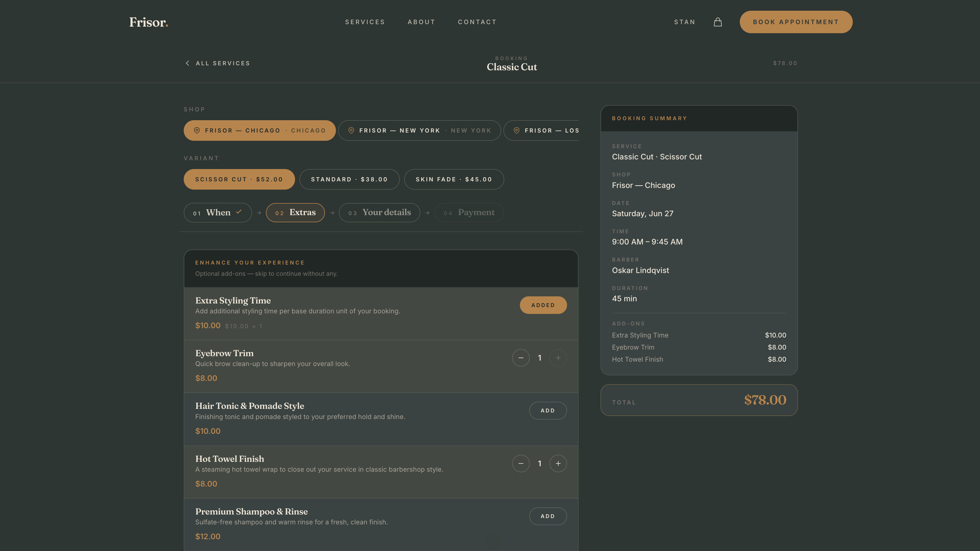980x551 pixels.
Task: Select the Frisor — New York shop
Action: 419,131
